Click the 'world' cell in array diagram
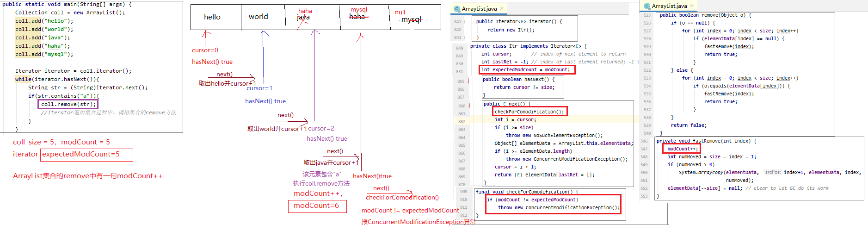 (264, 17)
